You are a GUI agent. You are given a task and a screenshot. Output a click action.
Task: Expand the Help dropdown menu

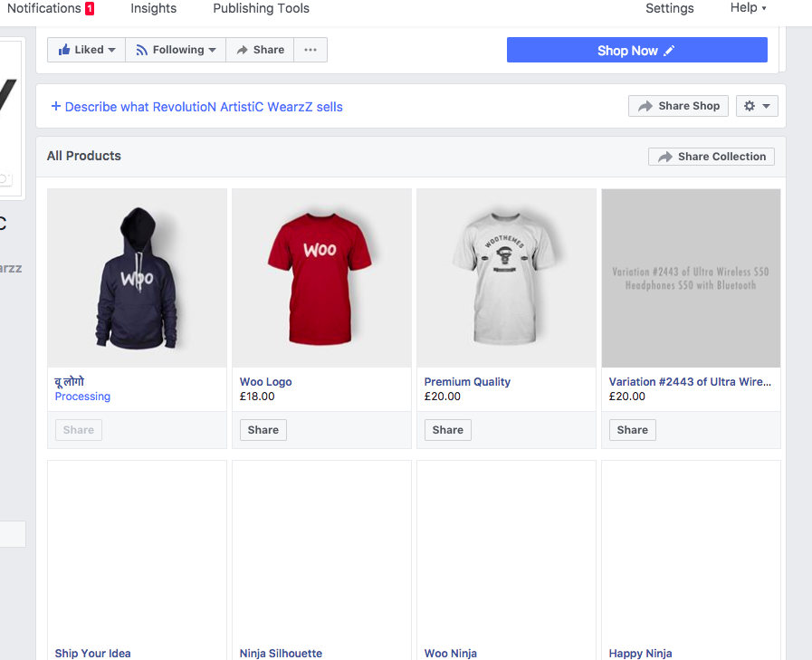[x=748, y=8]
